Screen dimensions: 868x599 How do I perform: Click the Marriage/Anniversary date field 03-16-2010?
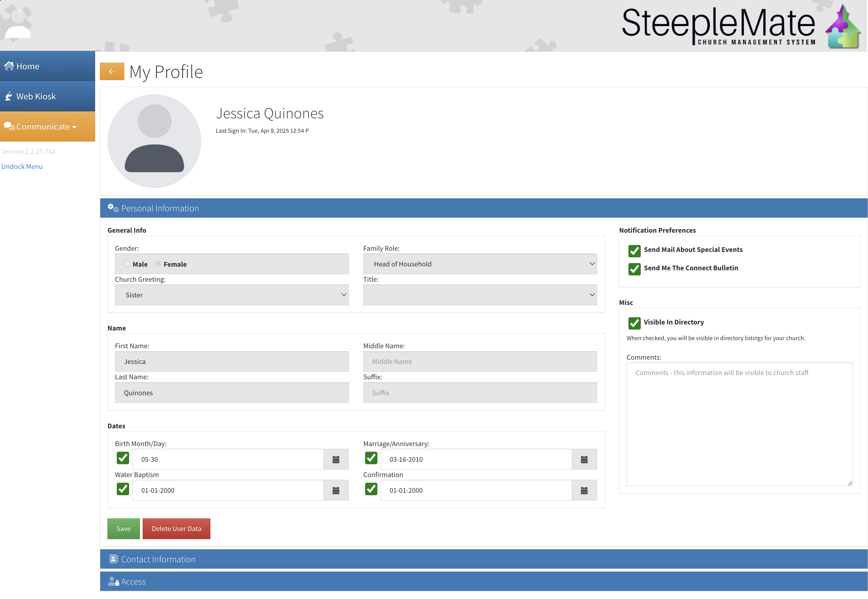pos(476,459)
